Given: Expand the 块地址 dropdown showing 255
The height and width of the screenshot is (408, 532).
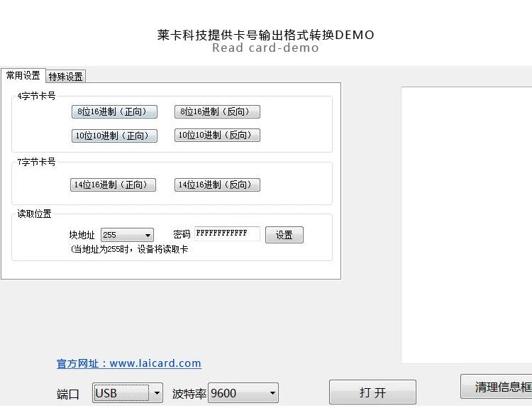Looking at the screenshot, I should click(x=148, y=235).
